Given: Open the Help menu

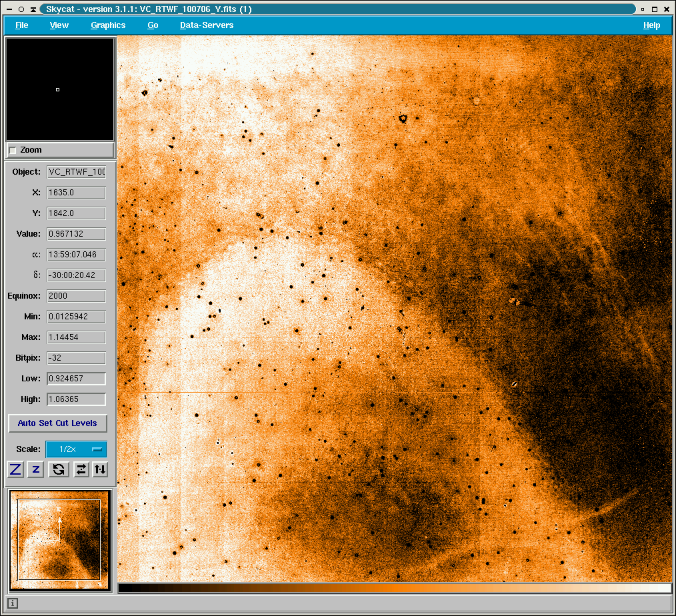Looking at the screenshot, I should (x=651, y=25).
